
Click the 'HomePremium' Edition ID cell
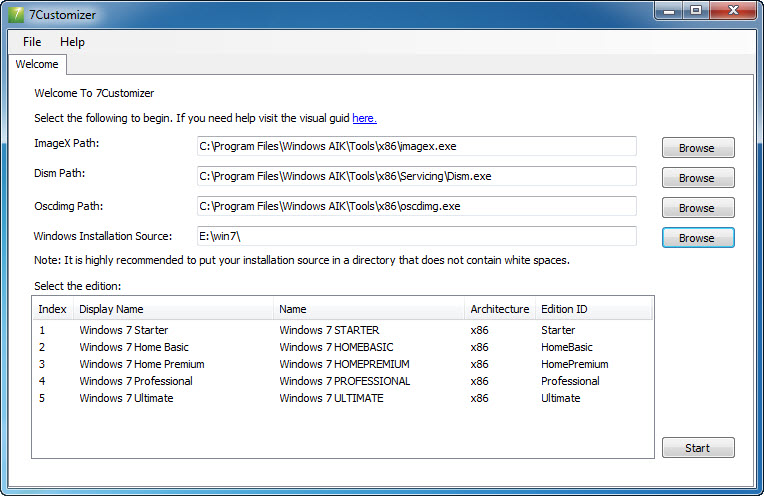(x=574, y=364)
